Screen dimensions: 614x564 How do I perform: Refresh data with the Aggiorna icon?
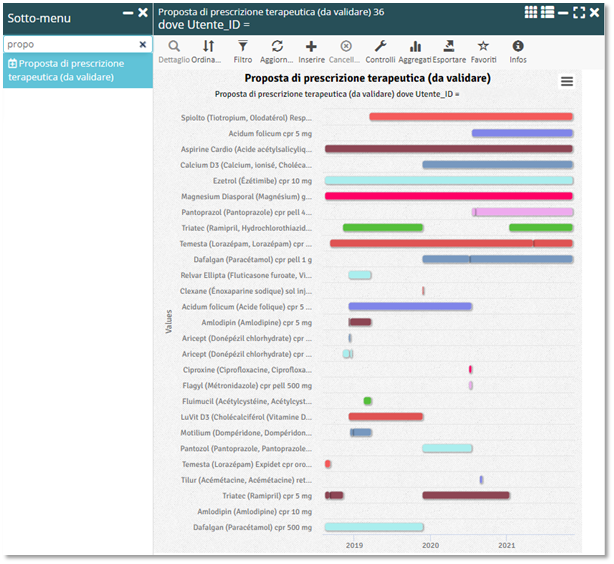click(277, 47)
